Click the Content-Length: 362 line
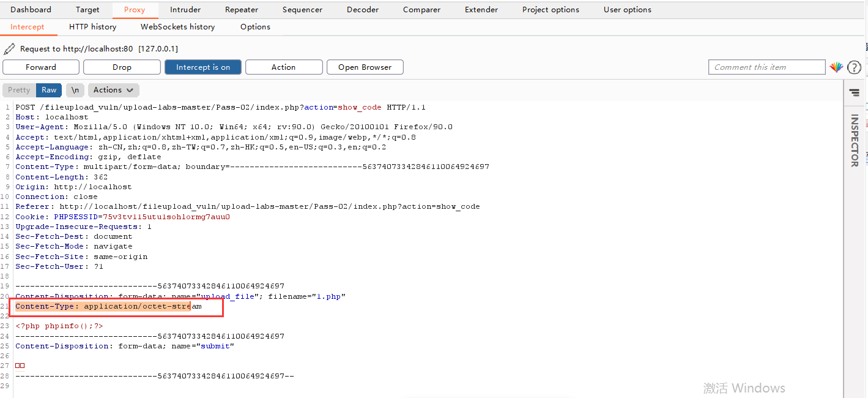This screenshot has width=868, height=398. 61,177
